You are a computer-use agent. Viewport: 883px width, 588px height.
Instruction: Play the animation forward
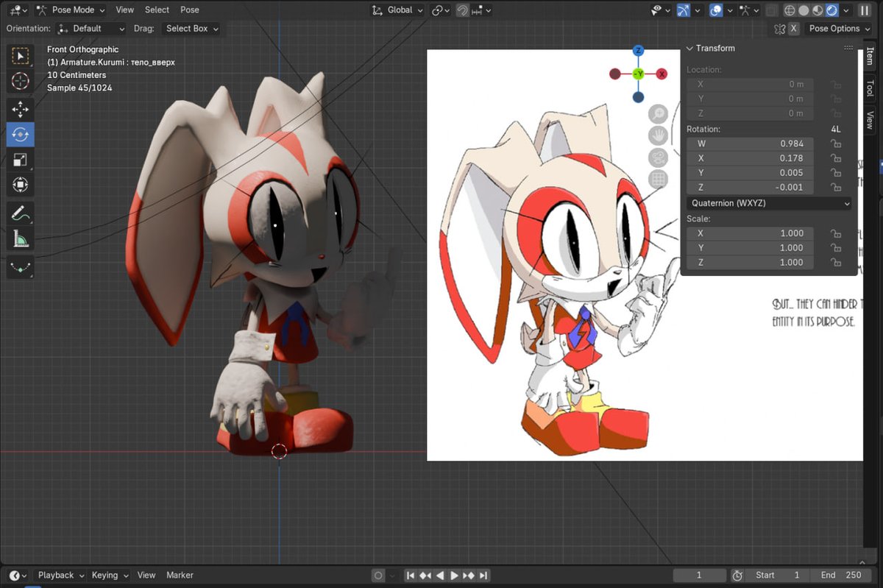coord(454,575)
